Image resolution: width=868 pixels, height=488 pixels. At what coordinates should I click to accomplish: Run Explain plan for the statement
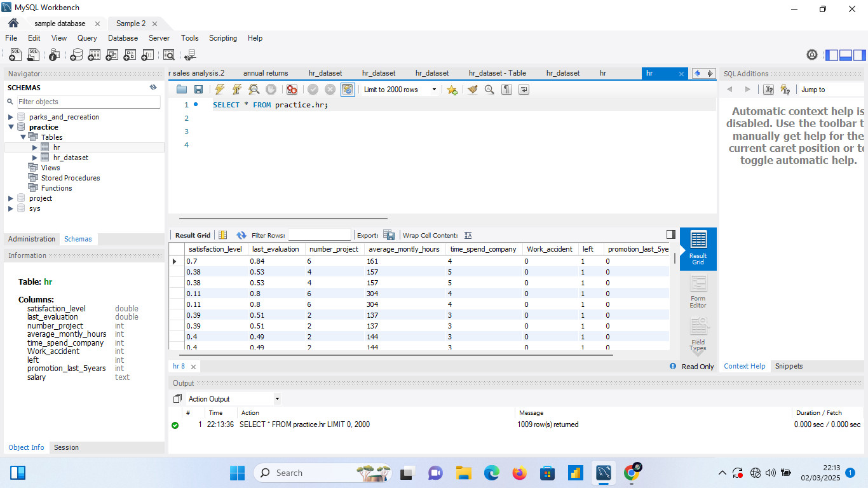pos(254,90)
